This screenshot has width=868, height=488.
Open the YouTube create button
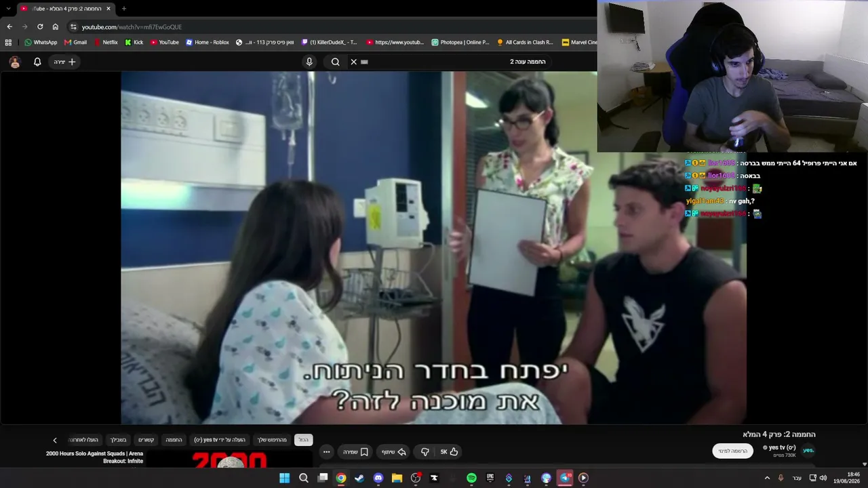pos(65,62)
